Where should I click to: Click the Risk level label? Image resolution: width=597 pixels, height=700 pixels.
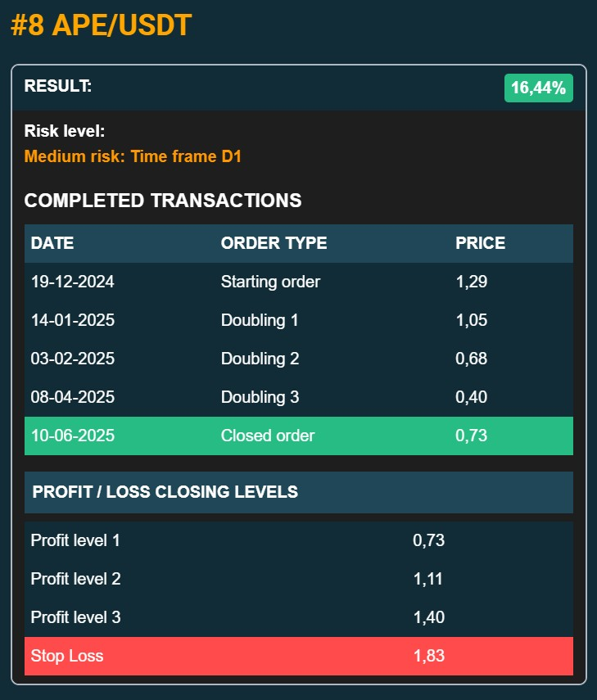65,131
